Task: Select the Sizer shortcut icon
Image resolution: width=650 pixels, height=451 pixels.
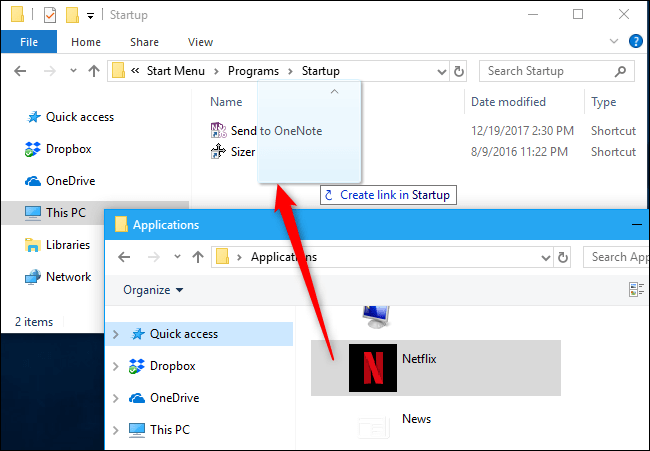Action: point(218,152)
